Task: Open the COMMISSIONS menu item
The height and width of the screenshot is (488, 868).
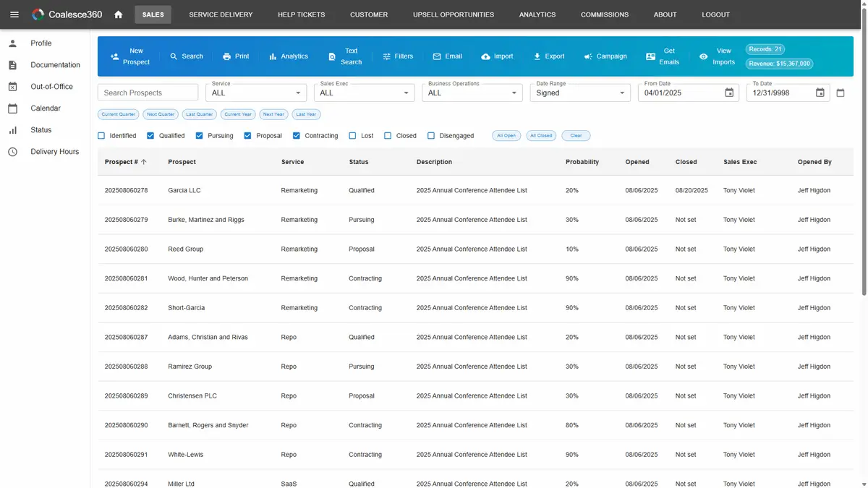Action: click(604, 14)
